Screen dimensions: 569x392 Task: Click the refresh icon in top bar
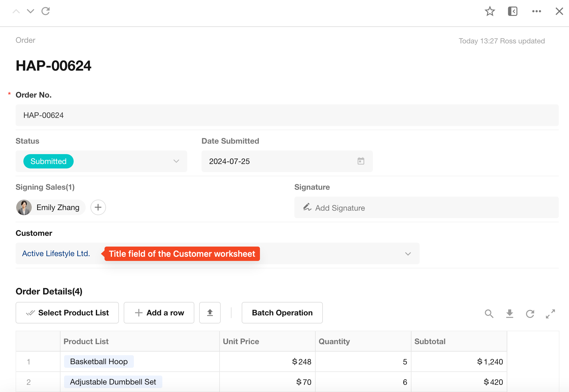pos(46,11)
